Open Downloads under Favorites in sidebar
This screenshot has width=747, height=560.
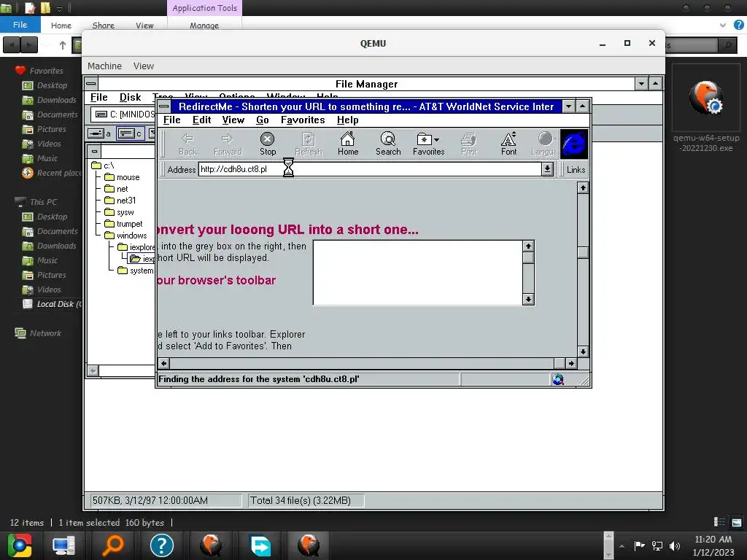pos(50,100)
